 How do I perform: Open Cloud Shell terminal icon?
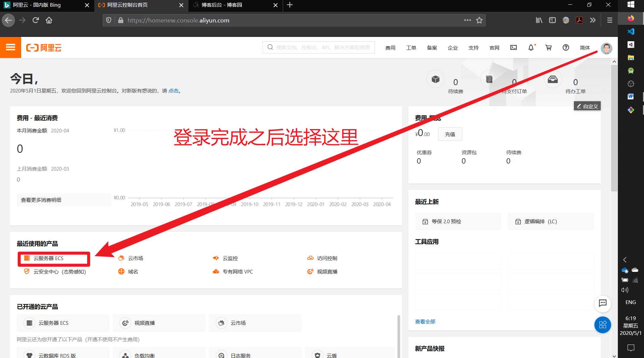(514, 48)
